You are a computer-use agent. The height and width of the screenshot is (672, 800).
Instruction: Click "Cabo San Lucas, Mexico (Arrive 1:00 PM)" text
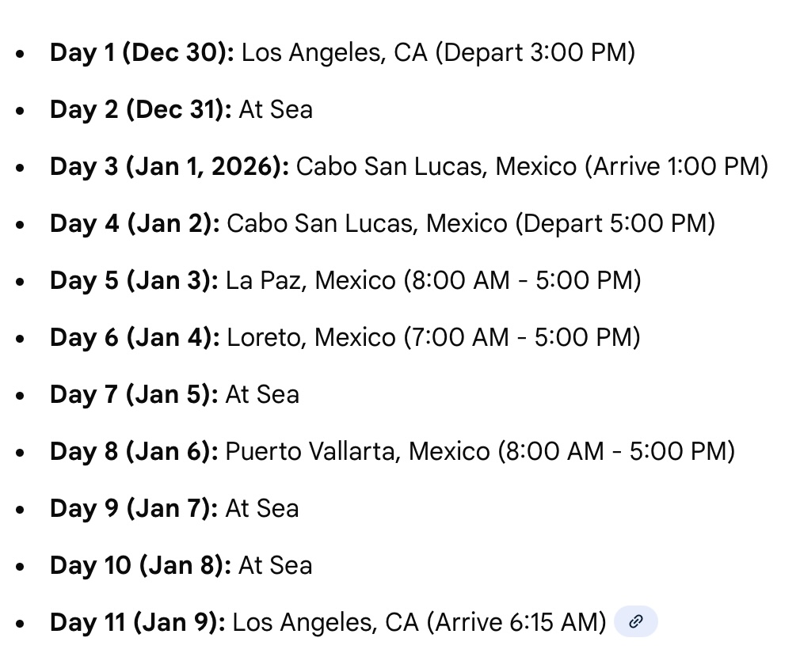[x=531, y=167]
